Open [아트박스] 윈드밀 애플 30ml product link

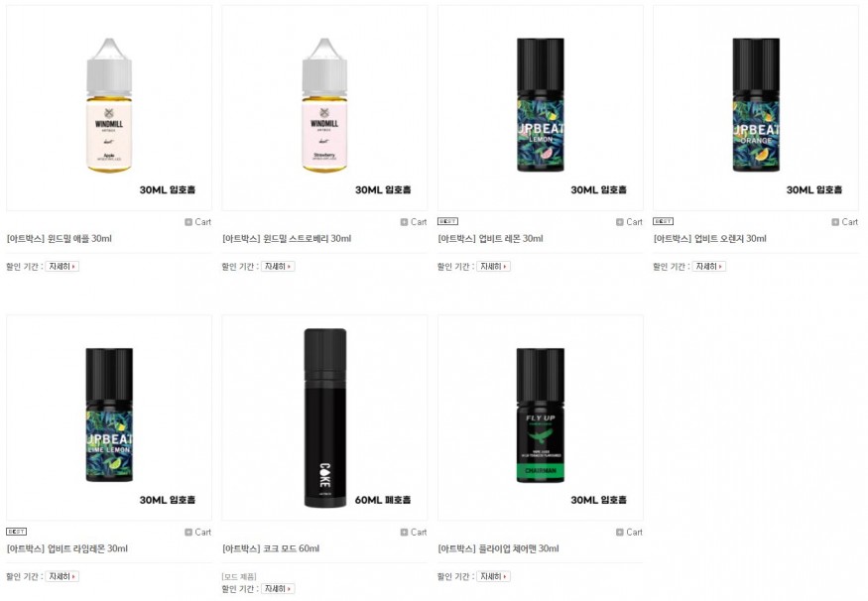click(60, 239)
